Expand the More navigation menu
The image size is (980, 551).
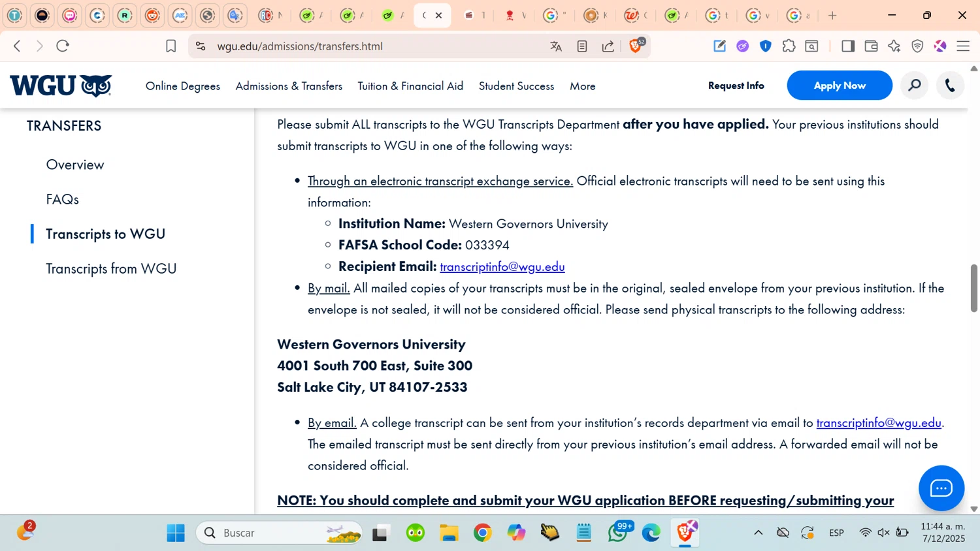point(583,86)
